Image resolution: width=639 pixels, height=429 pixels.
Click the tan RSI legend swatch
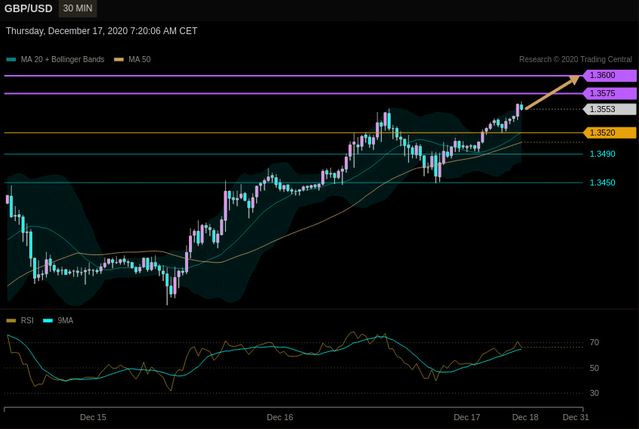(11, 321)
